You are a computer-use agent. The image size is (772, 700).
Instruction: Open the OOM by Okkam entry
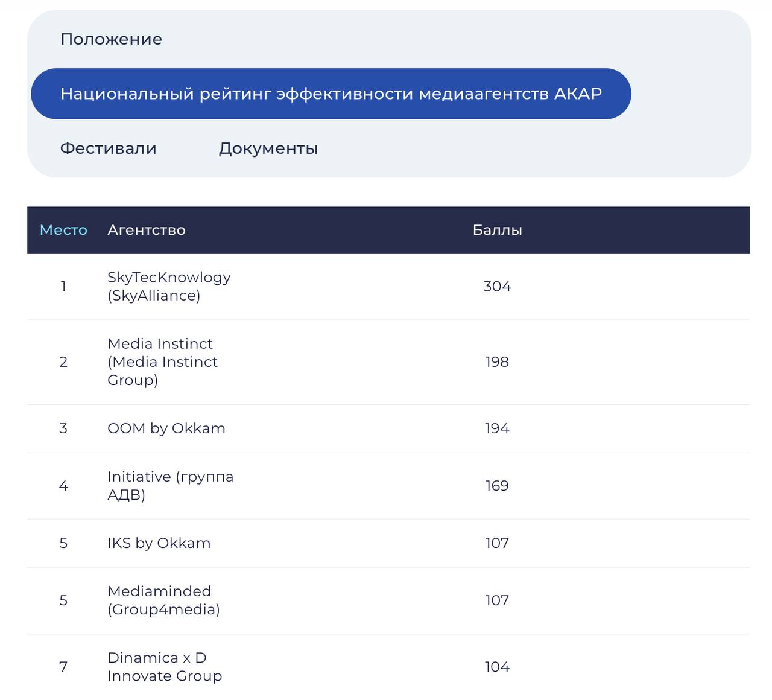pyautogui.click(x=166, y=428)
